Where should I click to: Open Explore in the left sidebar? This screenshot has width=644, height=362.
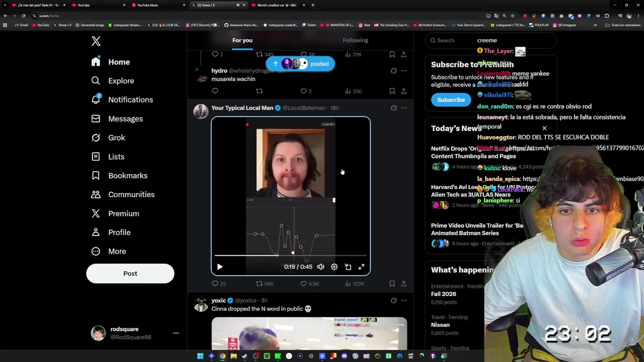coord(113,81)
